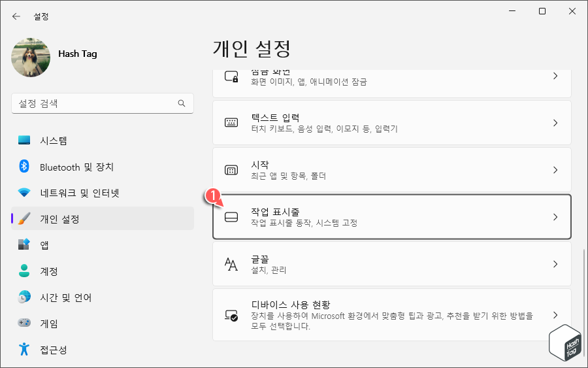The width and height of the screenshot is (588, 368).
Task: Click the 디바이스 사용 현황 device icon
Action: coord(231,315)
